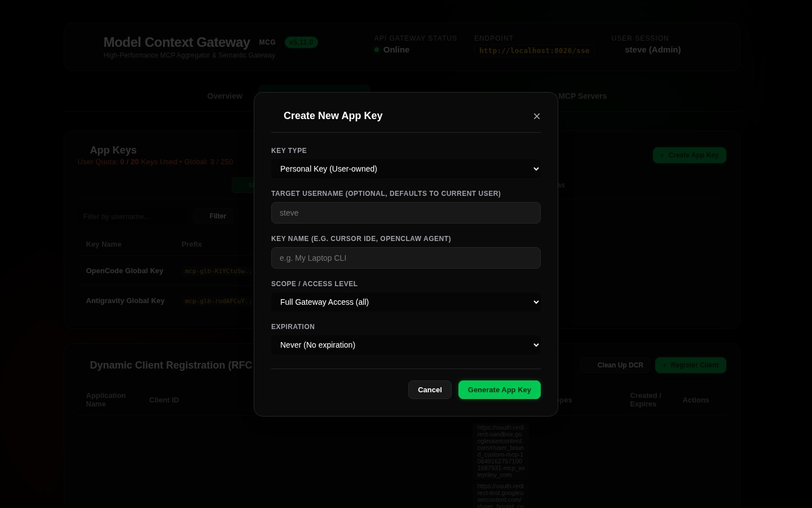Click the Application Name column header
The image size is (812, 508).
[106, 400]
